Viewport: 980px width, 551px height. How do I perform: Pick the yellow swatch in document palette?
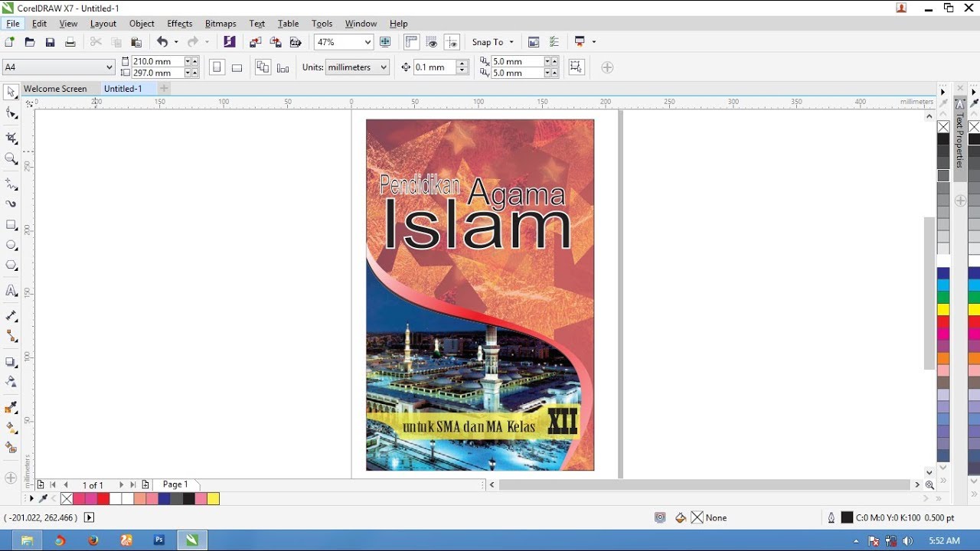(x=214, y=499)
